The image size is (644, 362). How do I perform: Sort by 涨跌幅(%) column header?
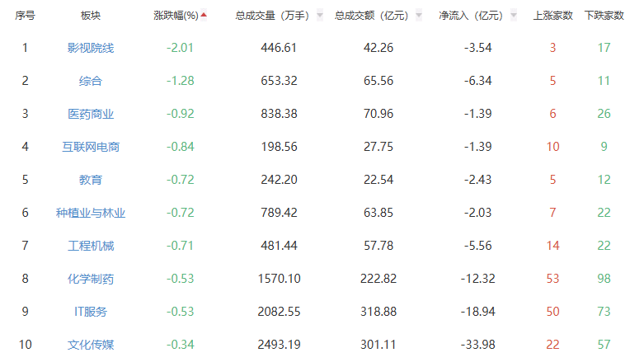[176, 16]
